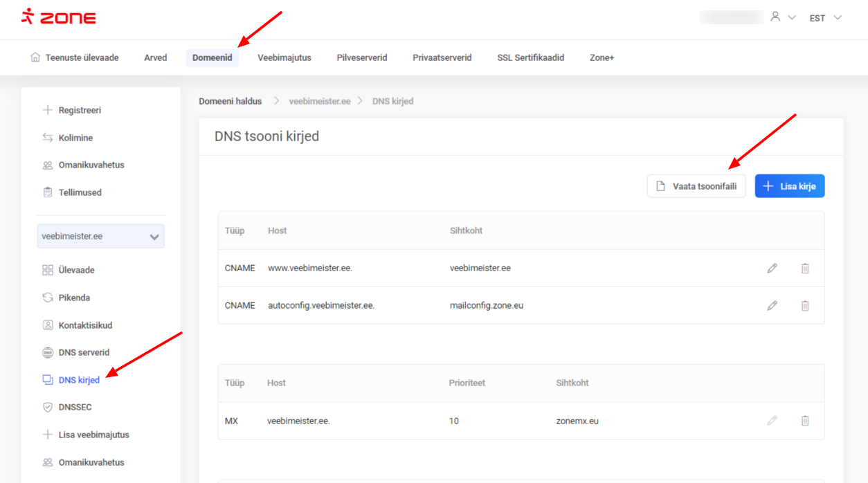This screenshot has height=483, width=868.
Task: Edit the autoconfig.veebimeister.ee CNAME record
Action: [x=772, y=306]
